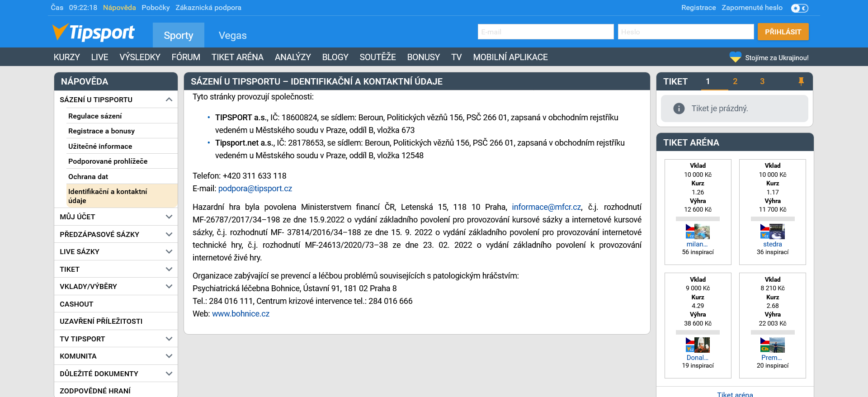Open milan... user avatar thumbnail
The height and width of the screenshot is (397, 868).
click(702, 232)
